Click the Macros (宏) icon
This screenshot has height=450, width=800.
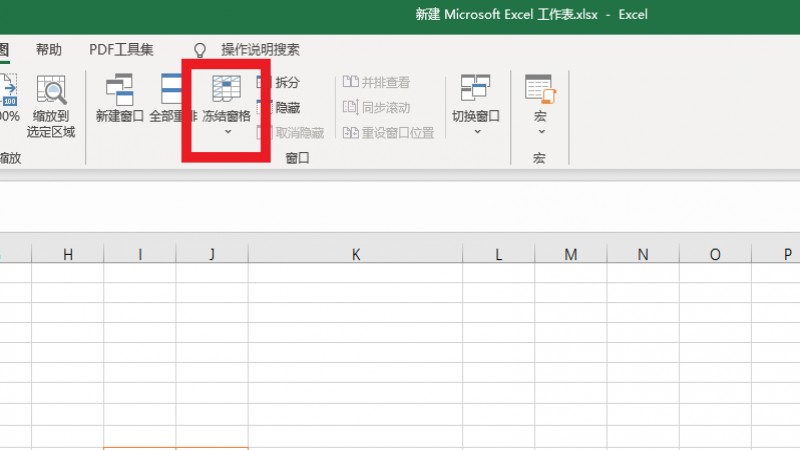[x=539, y=89]
